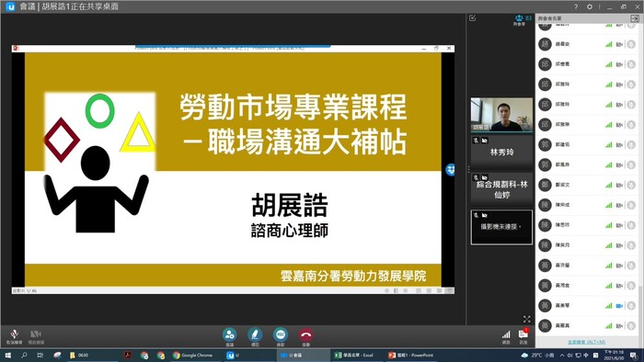Open the chat messages icon with red badge
644x362 pixels.
pos(523,334)
